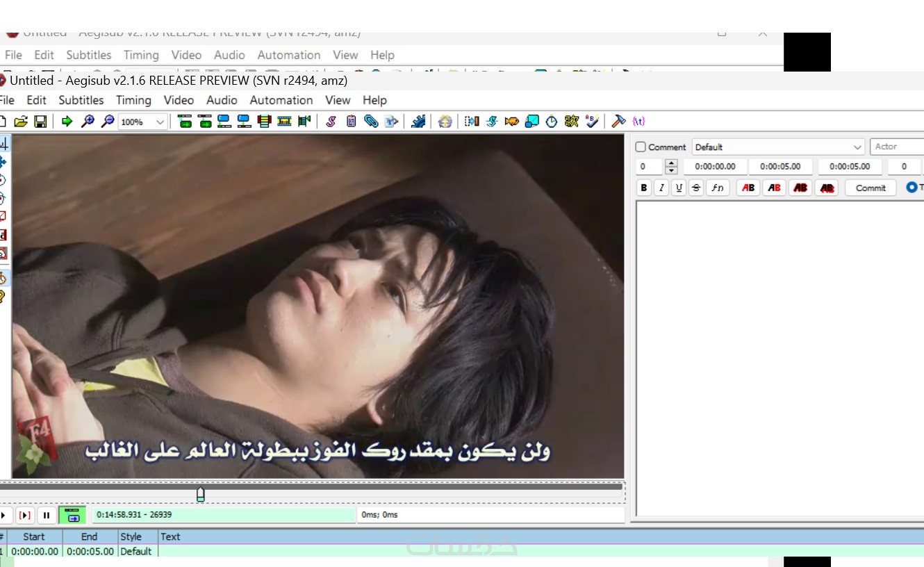This screenshot has height=567, width=924.
Task: Open Subtitles menu in the front window
Action: [x=81, y=100]
